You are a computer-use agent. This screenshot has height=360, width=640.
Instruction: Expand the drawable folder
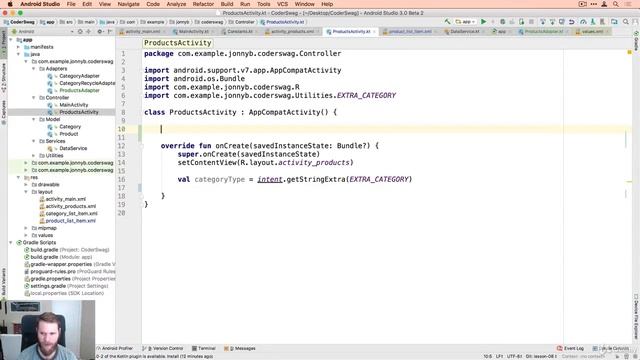(27, 184)
